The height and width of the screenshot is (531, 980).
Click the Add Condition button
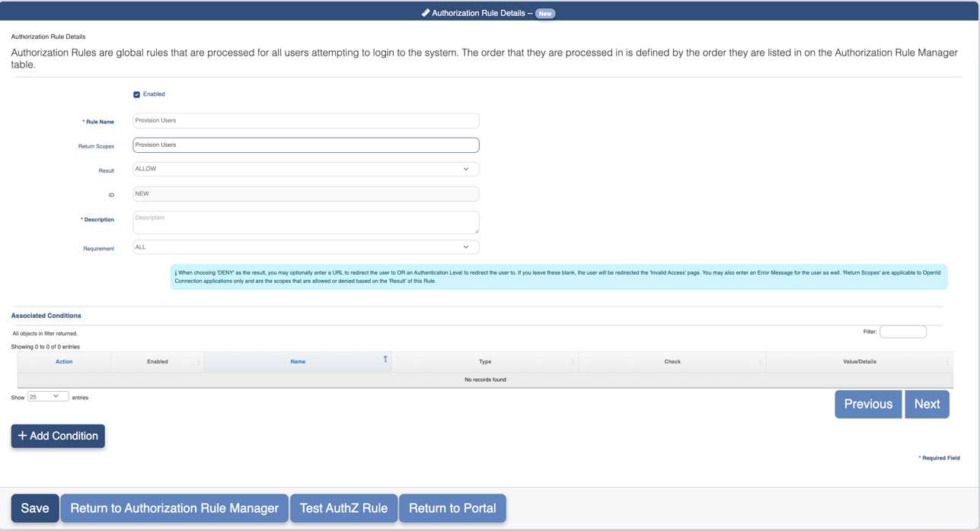[x=58, y=436]
